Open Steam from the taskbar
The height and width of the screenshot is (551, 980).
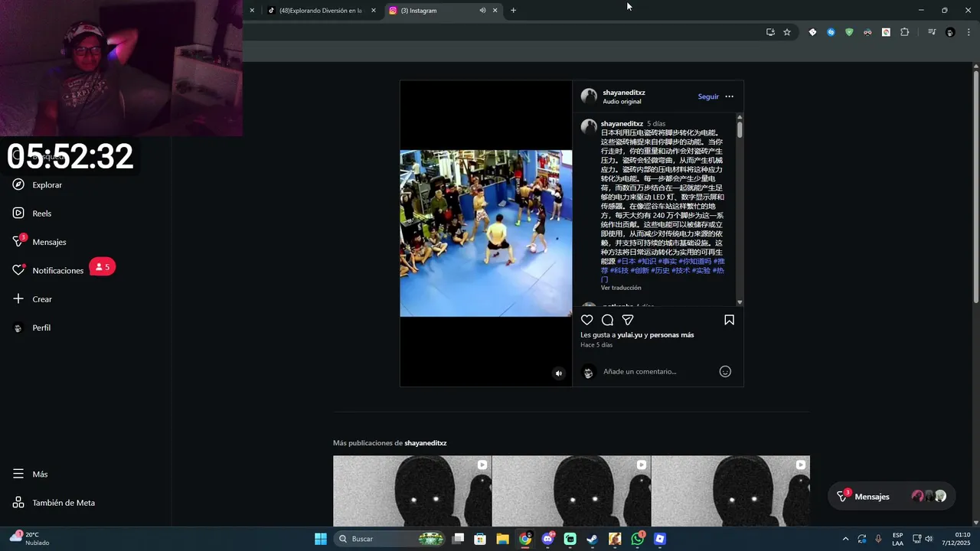[x=593, y=539]
